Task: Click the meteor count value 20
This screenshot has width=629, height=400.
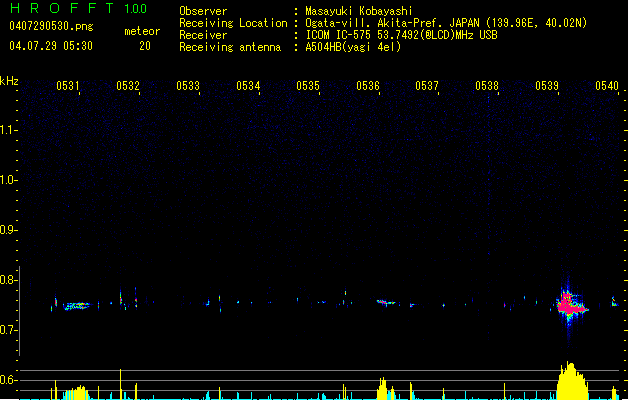Action: pos(145,46)
